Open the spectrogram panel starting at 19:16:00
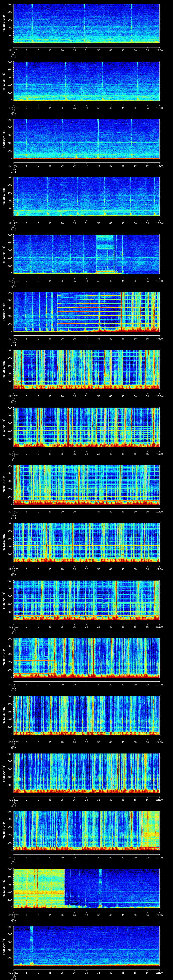 87,312
